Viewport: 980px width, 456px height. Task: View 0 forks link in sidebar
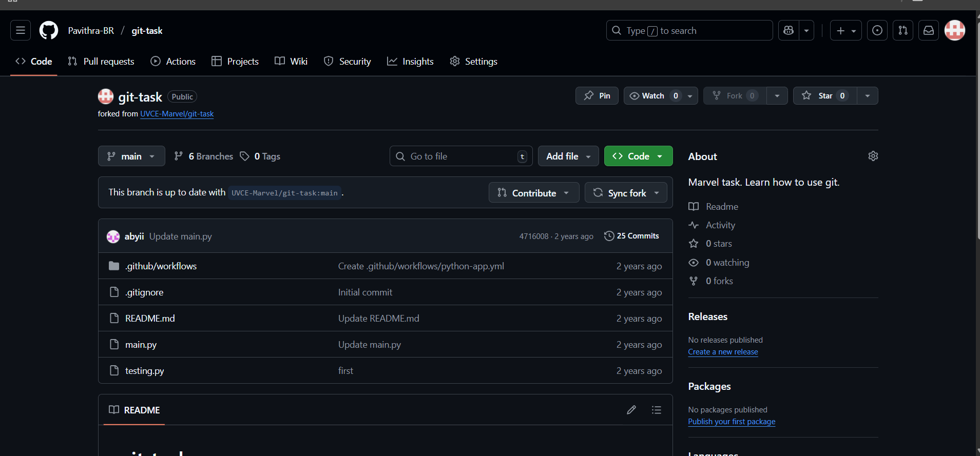coord(710,281)
